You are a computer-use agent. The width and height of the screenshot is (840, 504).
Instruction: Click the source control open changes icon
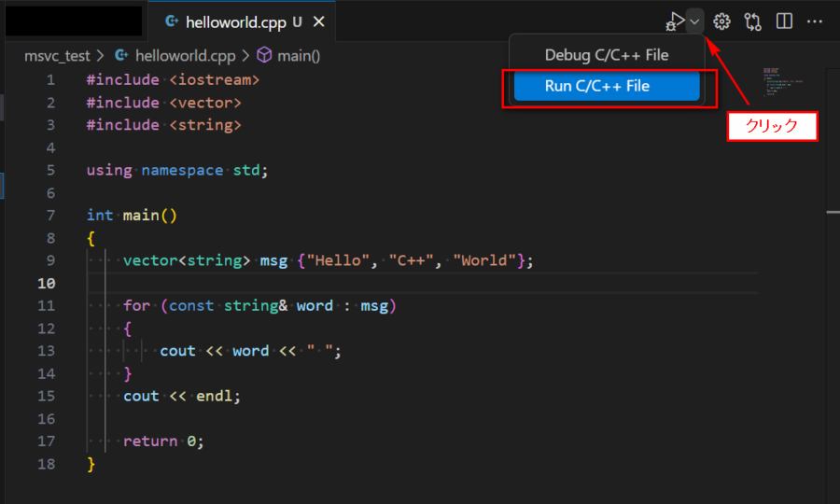click(x=752, y=22)
